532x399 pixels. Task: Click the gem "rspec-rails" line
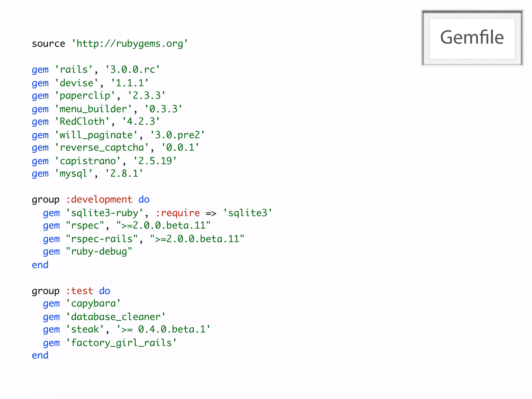(x=144, y=239)
